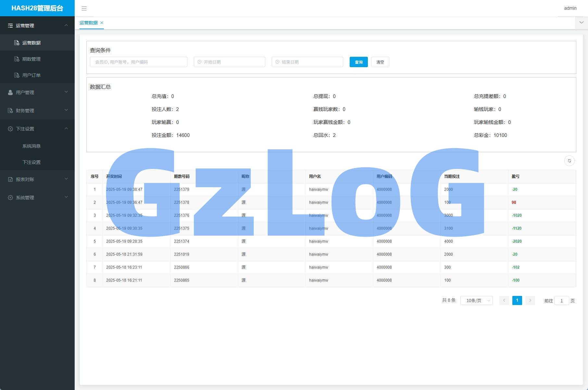Click the 下注设置 gear icon
Screen dimensions: 588x390
pyautogui.click(x=10, y=129)
